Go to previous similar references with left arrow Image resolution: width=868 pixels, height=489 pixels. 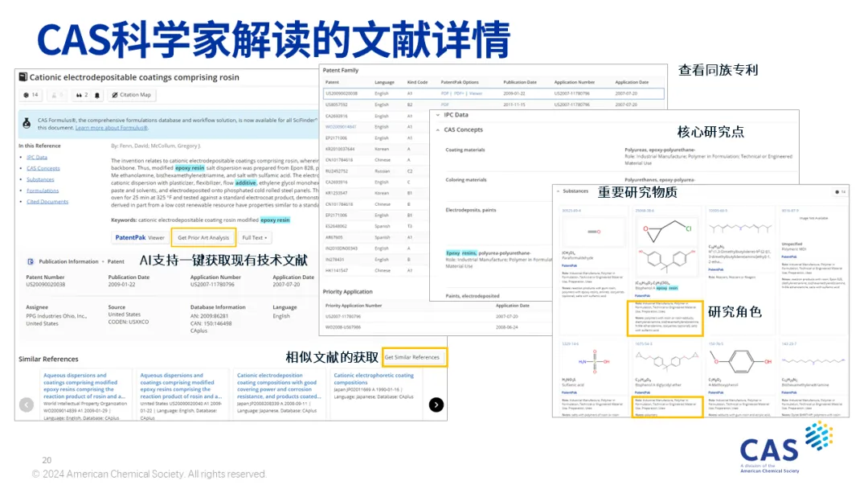click(27, 405)
